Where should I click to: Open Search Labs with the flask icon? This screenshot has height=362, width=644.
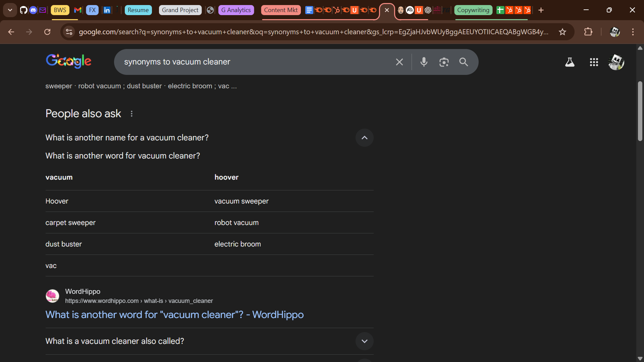coord(570,62)
